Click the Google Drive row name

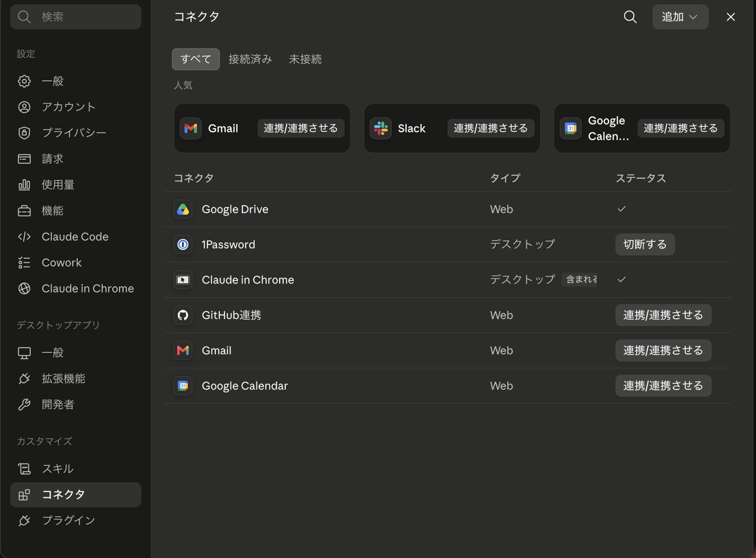coord(235,209)
